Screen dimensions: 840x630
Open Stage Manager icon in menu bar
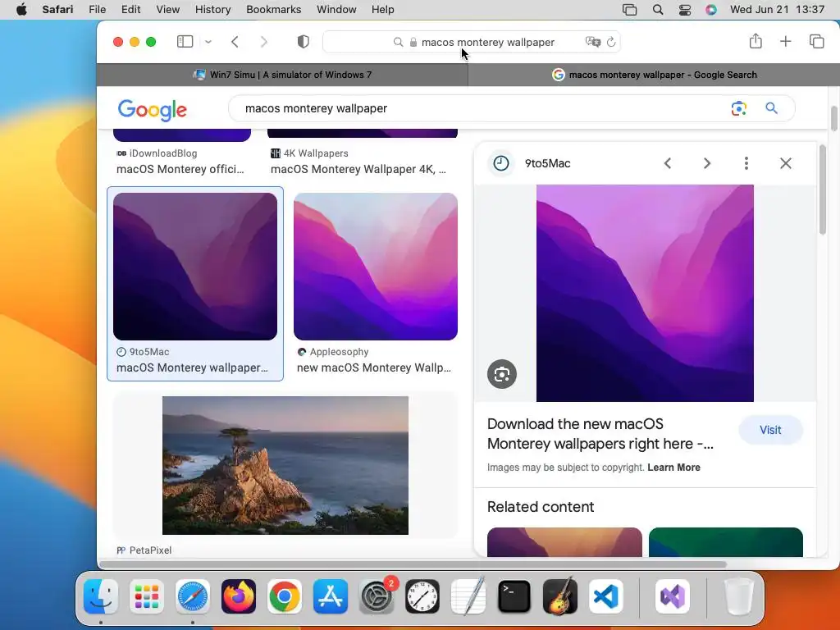(x=629, y=10)
